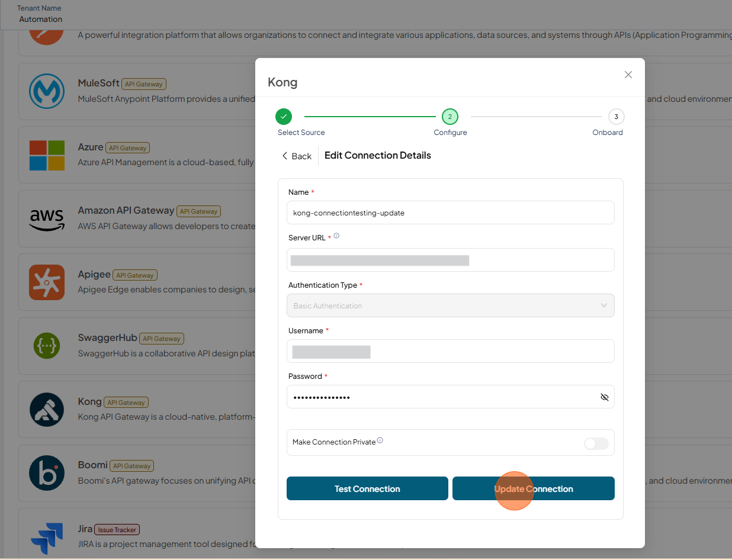Close the Kong dialog
Viewport: 732px width, 560px height.
pos(628,75)
